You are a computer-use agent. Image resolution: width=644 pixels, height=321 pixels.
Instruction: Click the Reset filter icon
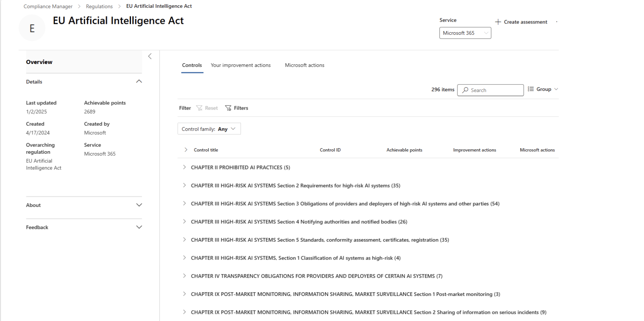point(199,108)
